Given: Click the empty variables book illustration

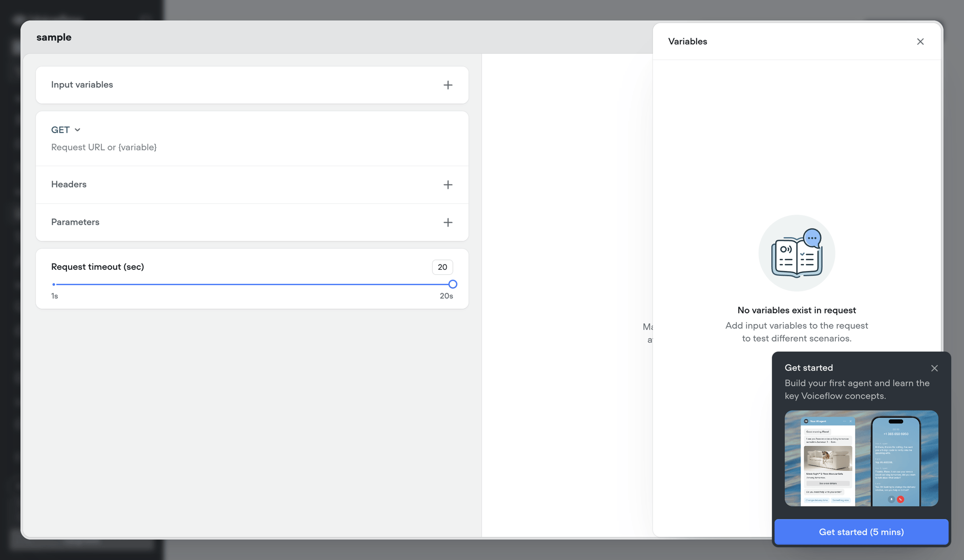Looking at the screenshot, I should [x=797, y=253].
